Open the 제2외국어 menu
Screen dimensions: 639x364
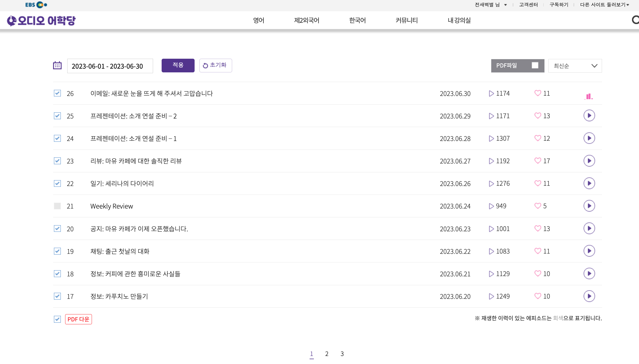coord(306,20)
